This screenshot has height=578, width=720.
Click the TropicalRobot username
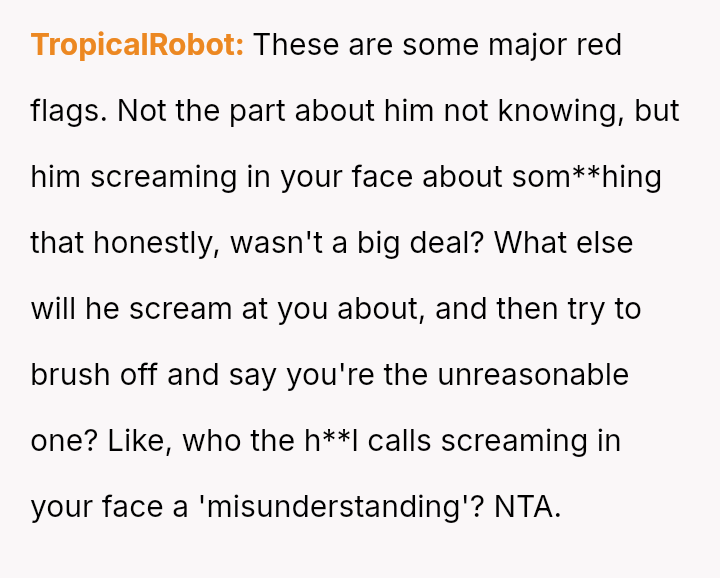(x=137, y=45)
